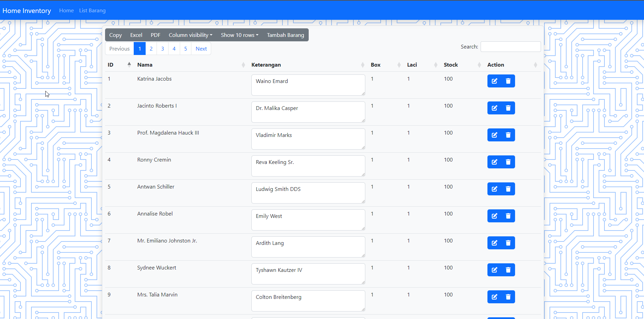Click edit icon for Katrina Jacobs row
644x319 pixels.
point(494,81)
